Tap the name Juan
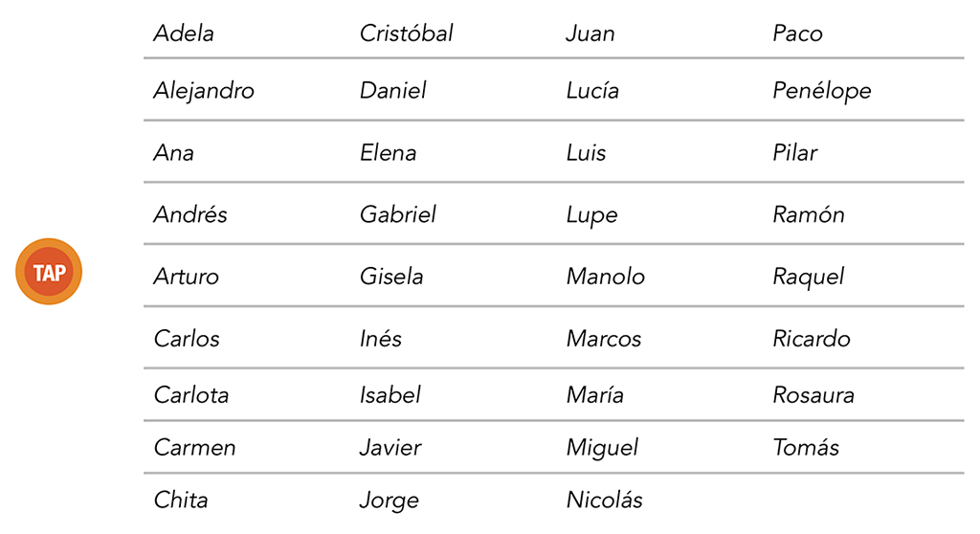980x534 pixels. point(590,33)
